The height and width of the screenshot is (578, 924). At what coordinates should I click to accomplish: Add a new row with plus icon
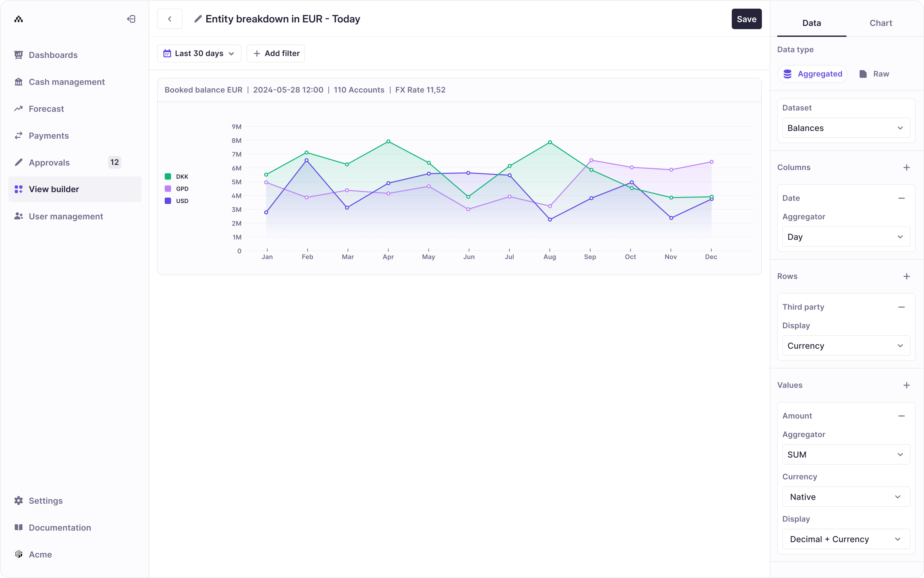(x=906, y=276)
